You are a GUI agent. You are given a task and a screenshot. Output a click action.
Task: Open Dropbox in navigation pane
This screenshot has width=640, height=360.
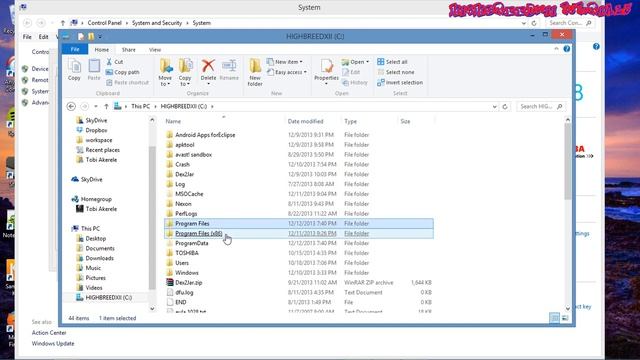[96, 130]
